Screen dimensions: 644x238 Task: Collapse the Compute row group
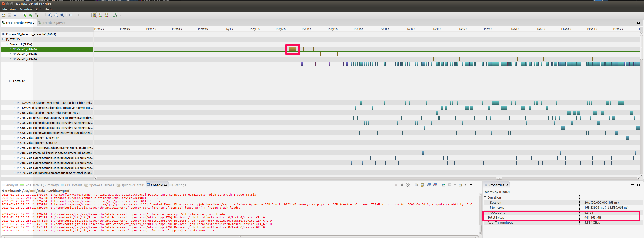tap(10, 81)
